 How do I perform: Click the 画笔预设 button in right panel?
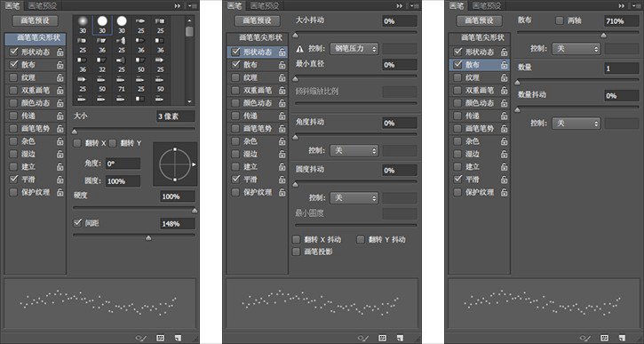[x=480, y=20]
